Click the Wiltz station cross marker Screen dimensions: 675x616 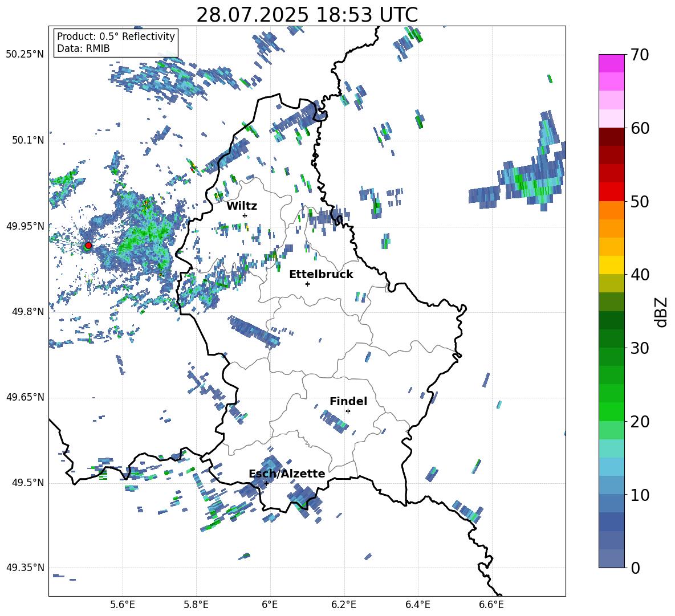[245, 215]
